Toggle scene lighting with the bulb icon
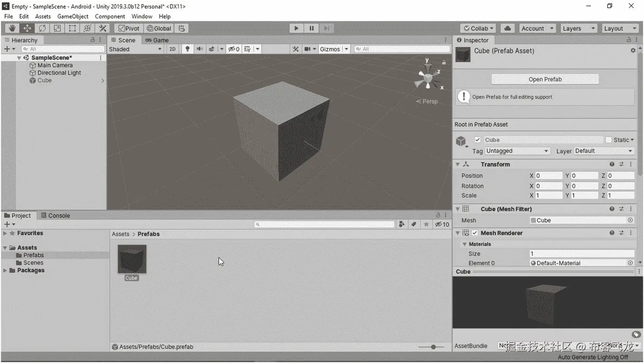The height and width of the screenshot is (363, 644). (x=188, y=49)
